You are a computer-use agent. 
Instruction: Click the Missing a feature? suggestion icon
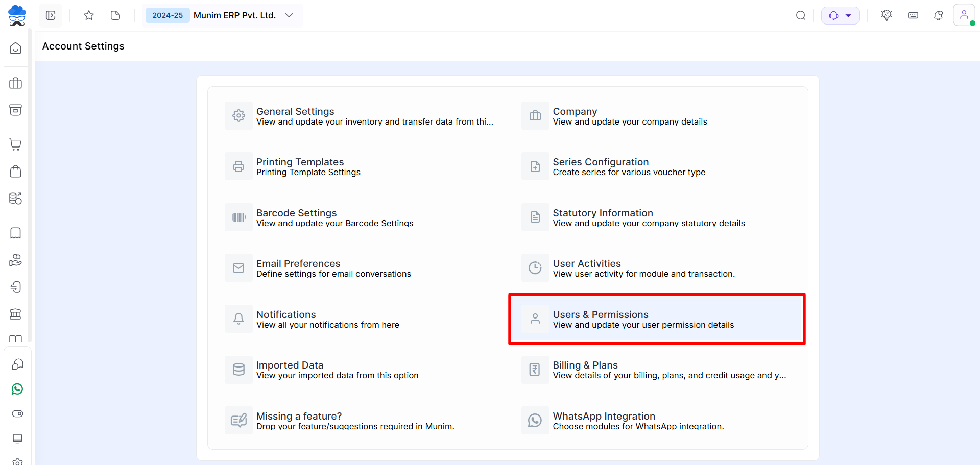[238, 421]
